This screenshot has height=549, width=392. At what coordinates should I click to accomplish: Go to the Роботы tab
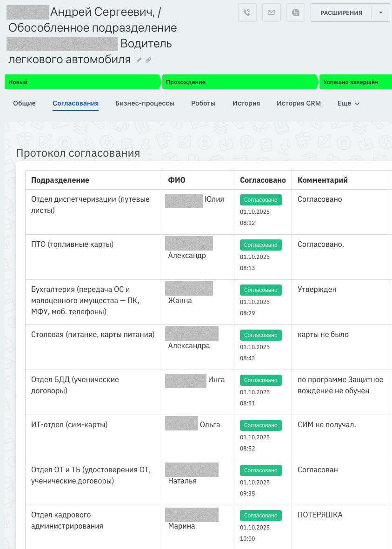pos(203,103)
